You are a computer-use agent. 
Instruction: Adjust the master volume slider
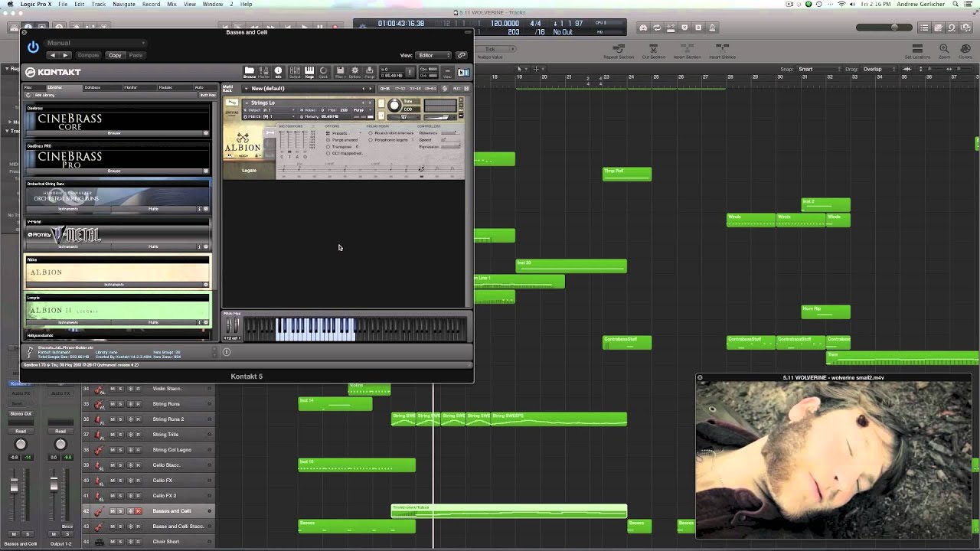point(884,28)
